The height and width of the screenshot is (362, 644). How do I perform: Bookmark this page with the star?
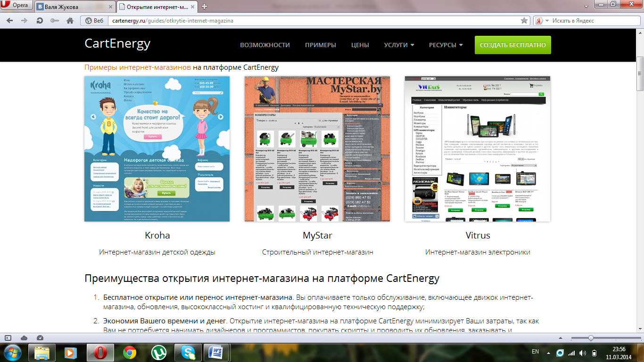[524, 21]
